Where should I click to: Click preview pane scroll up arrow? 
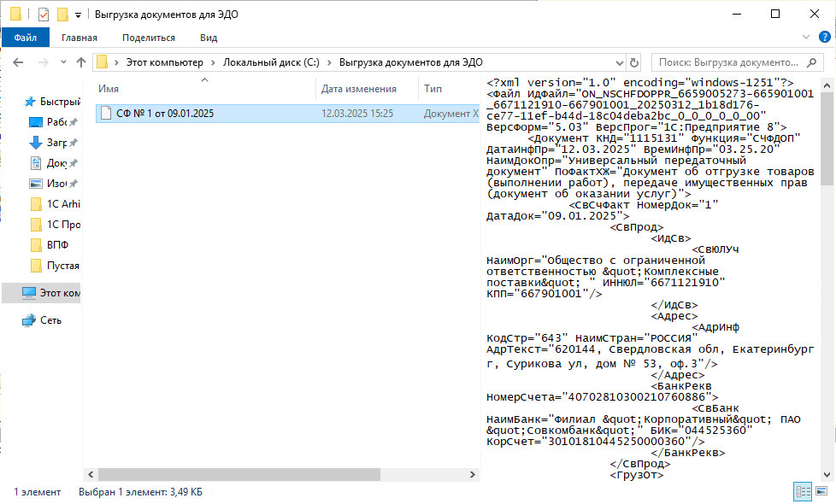[827, 85]
